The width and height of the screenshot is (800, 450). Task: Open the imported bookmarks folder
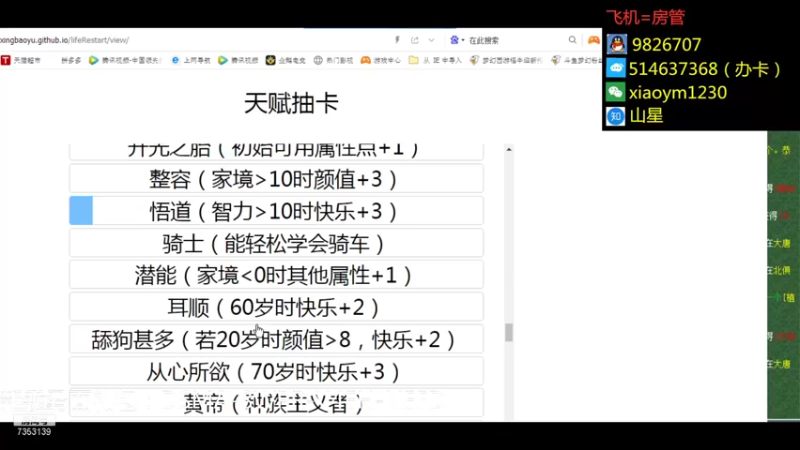click(x=435, y=60)
